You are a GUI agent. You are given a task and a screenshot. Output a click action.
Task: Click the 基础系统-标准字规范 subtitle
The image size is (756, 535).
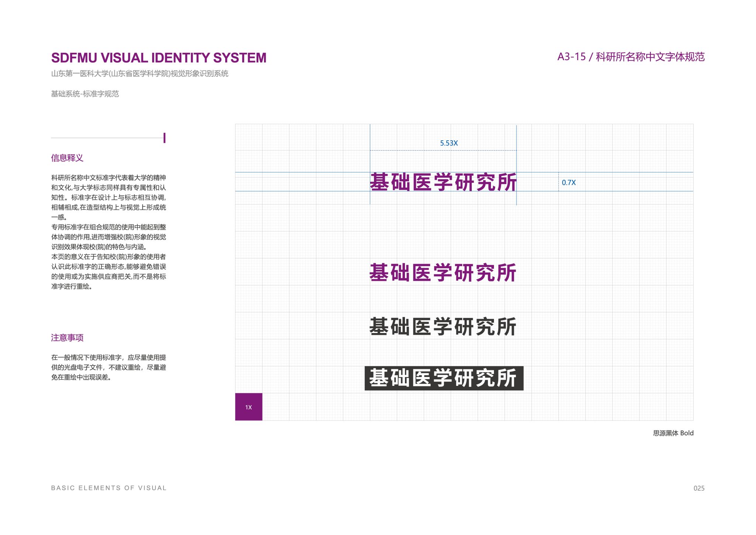(85, 94)
